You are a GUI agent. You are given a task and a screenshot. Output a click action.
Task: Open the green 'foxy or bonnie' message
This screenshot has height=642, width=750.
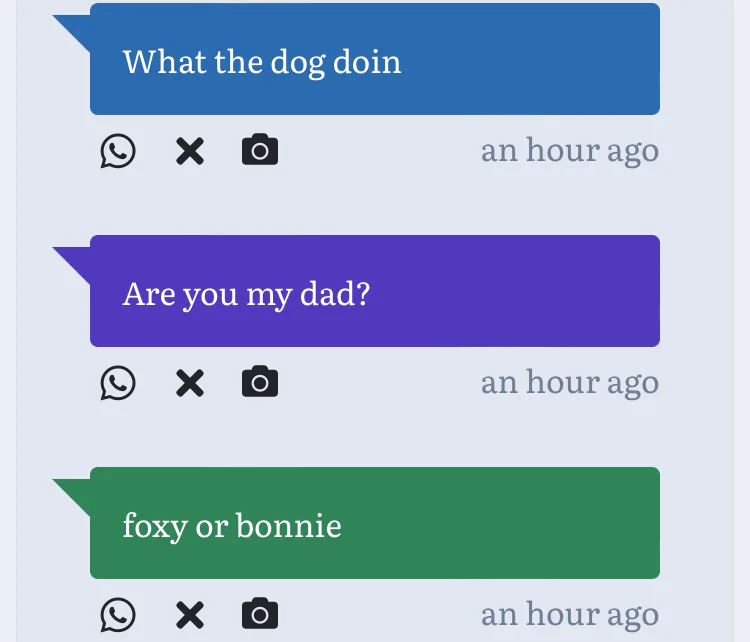point(500,523)
